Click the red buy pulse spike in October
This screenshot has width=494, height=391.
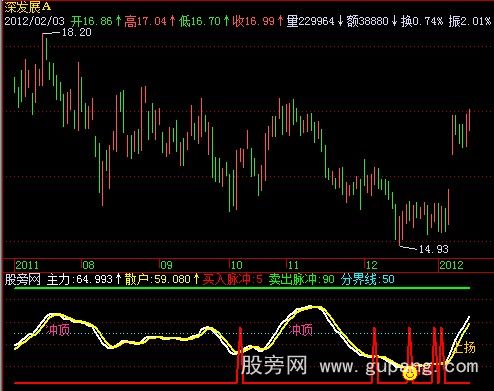tap(240, 355)
